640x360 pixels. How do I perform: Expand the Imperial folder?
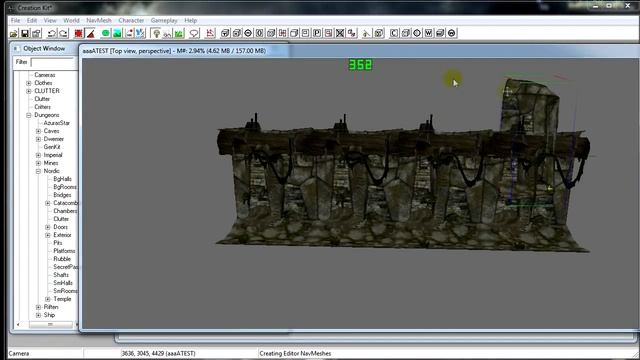[x=38, y=155]
